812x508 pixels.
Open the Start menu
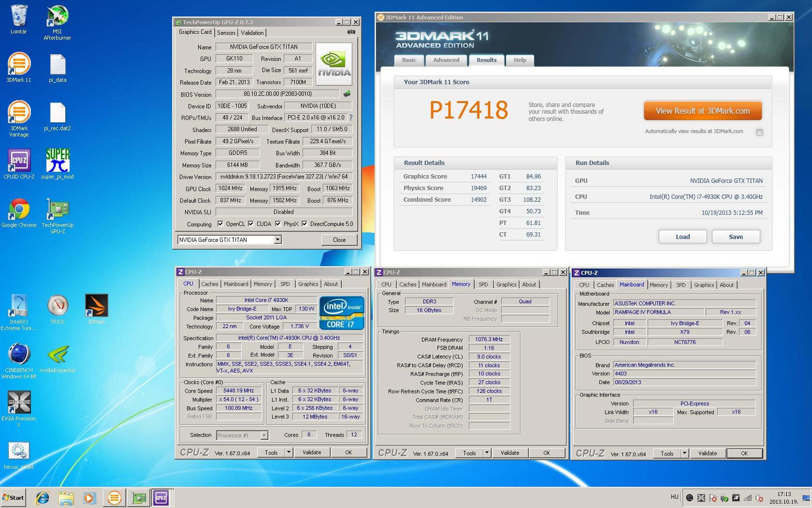tap(14, 497)
